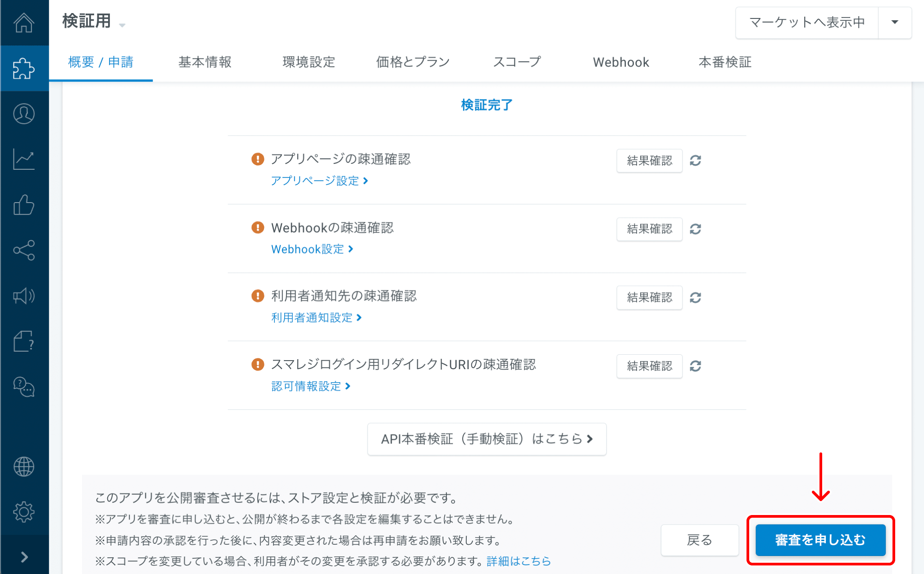Select the thumbs-up reviews icon
The height and width of the screenshot is (574, 924).
coord(24,205)
